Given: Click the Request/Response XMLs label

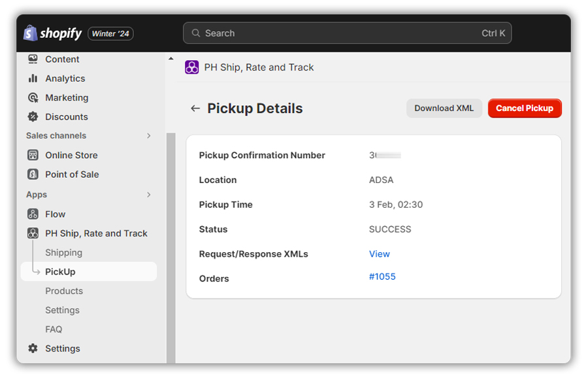Looking at the screenshot, I should pyautogui.click(x=253, y=254).
